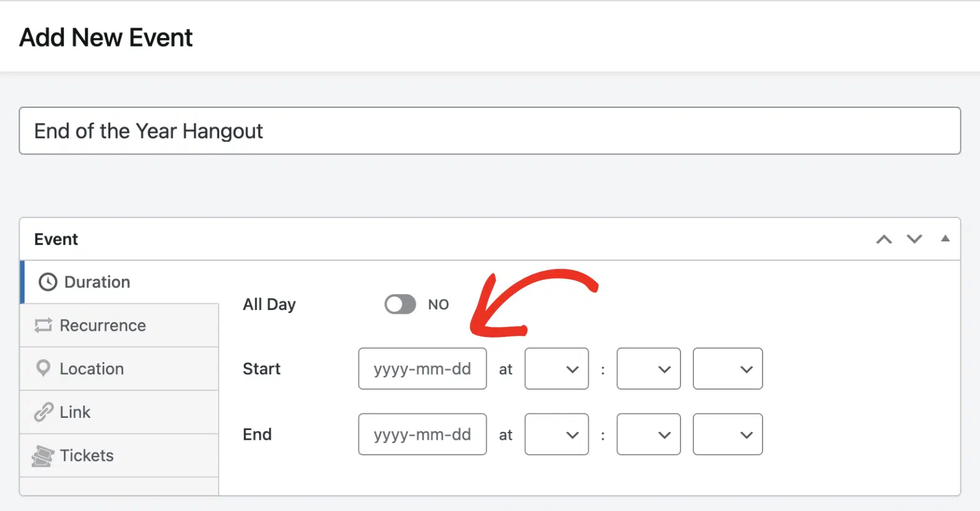The image size is (980, 511).
Task: Open the Start AM/PM dropdown
Action: click(x=728, y=369)
